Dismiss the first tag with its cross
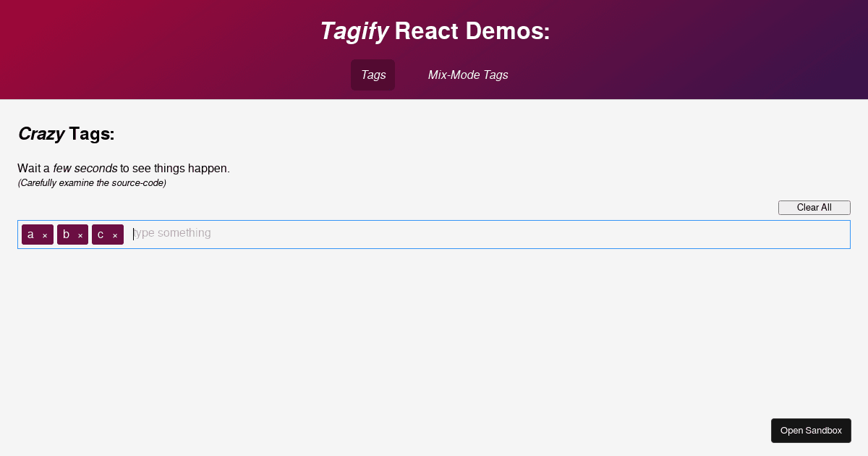 (45, 235)
